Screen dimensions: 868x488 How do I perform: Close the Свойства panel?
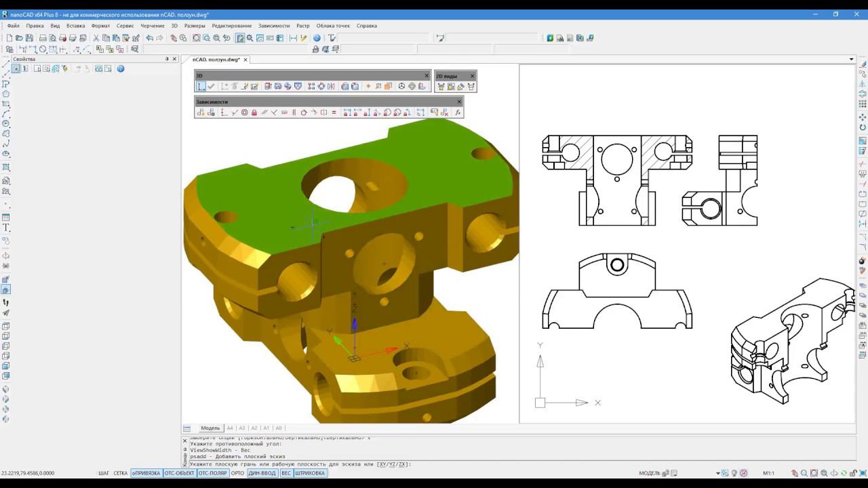click(174, 59)
